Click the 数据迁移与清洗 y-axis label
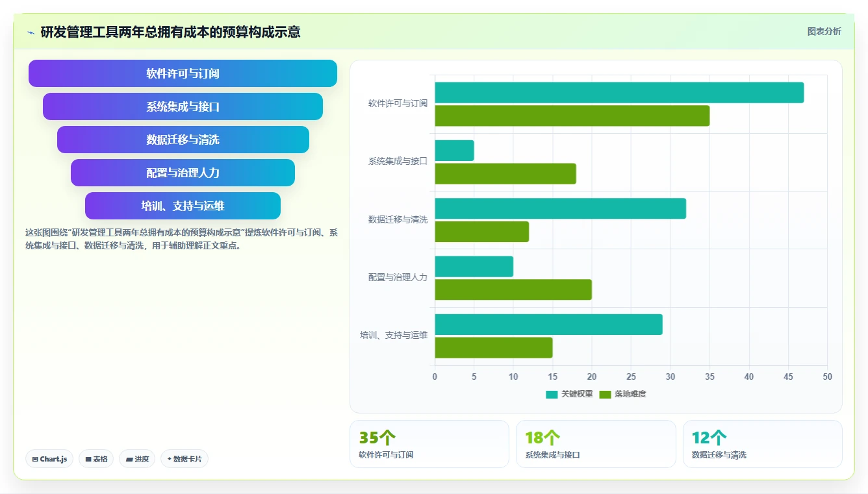Viewport: 868px width, 494px height. [398, 219]
